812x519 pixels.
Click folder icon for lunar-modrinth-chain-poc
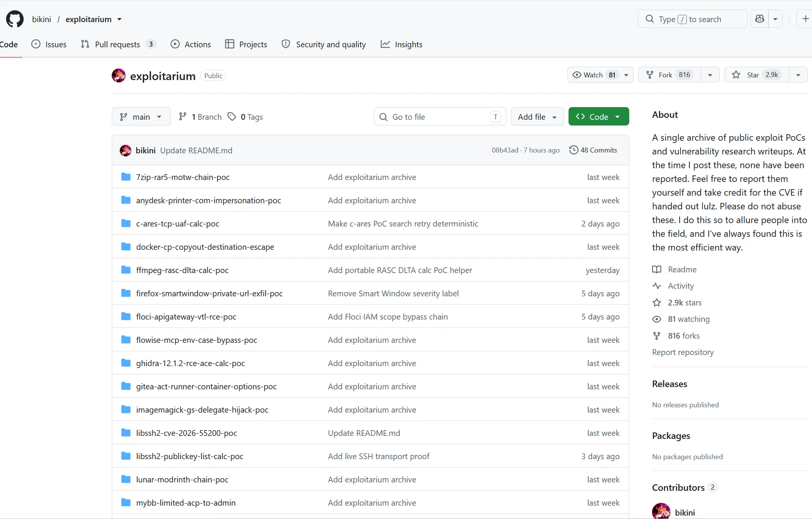click(x=126, y=479)
